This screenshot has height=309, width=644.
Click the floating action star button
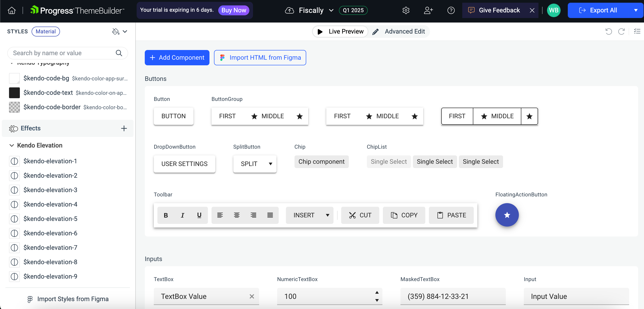point(507,215)
